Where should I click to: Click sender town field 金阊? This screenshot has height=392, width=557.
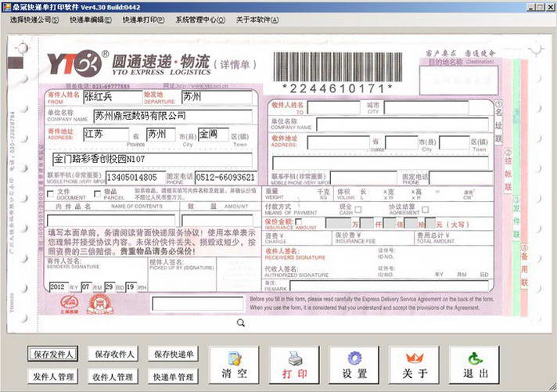[213, 135]
